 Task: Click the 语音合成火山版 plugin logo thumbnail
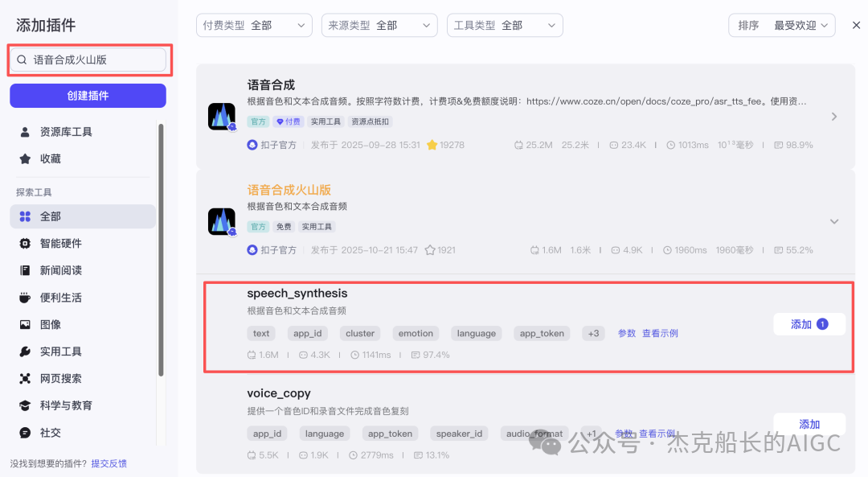coord(222,221)
